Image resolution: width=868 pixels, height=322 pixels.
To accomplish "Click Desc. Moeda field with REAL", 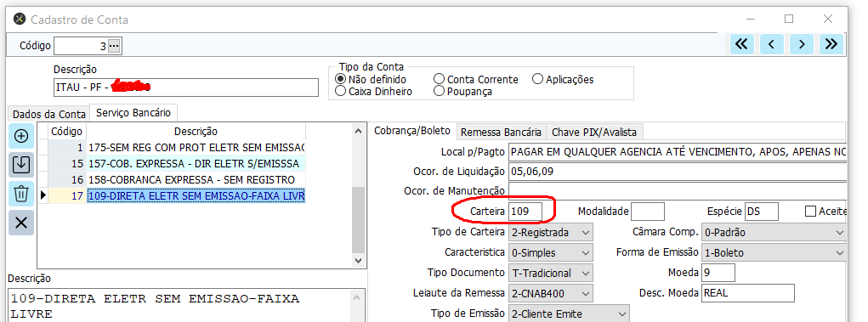I will [747, 293].
